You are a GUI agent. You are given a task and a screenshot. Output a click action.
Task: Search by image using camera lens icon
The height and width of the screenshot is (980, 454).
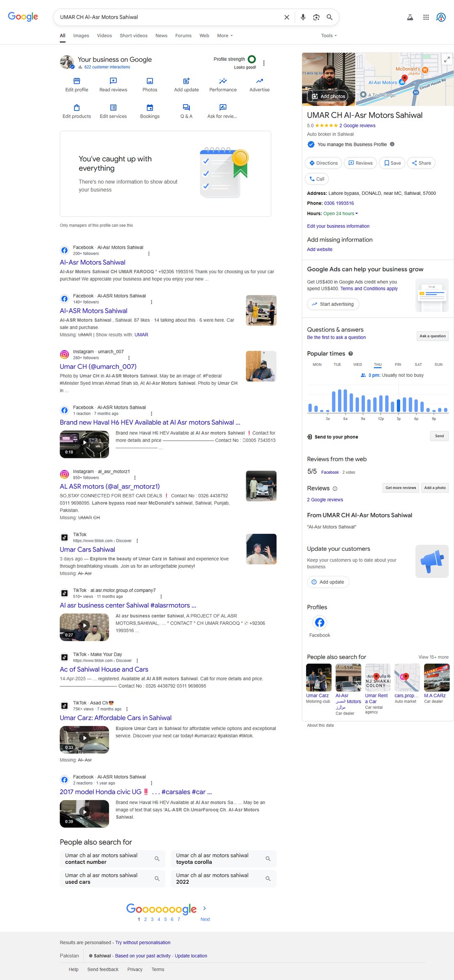[x=316, y=17]
